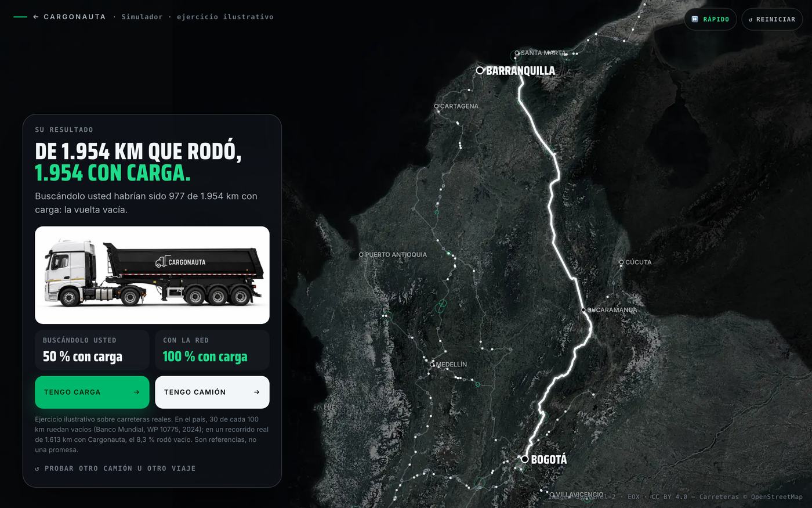Click the TENGO CARGA green button
Screen dimensions: 812x508
pos(92,392)
